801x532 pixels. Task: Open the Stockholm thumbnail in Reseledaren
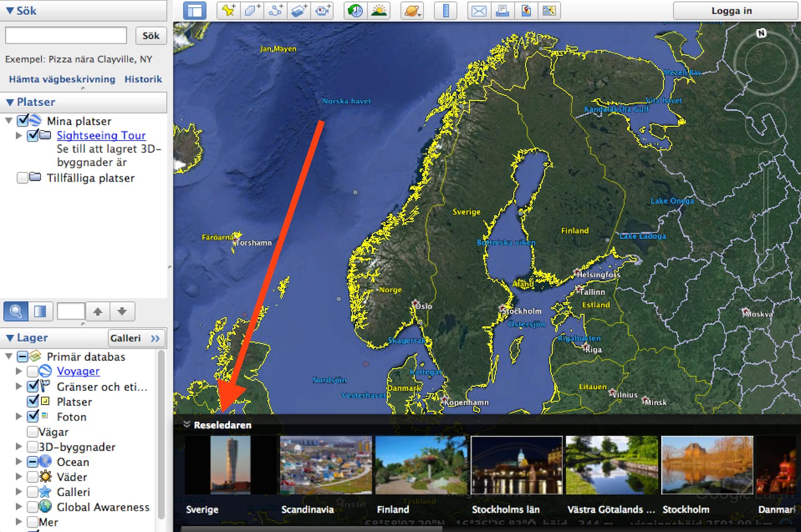point(706,465)
